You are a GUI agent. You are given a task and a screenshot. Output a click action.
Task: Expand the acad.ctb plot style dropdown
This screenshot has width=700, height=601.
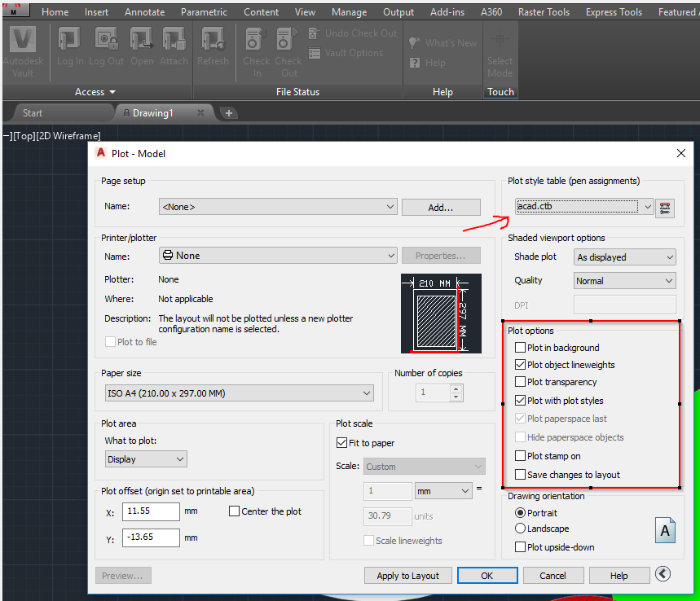(x=648, y=206)
